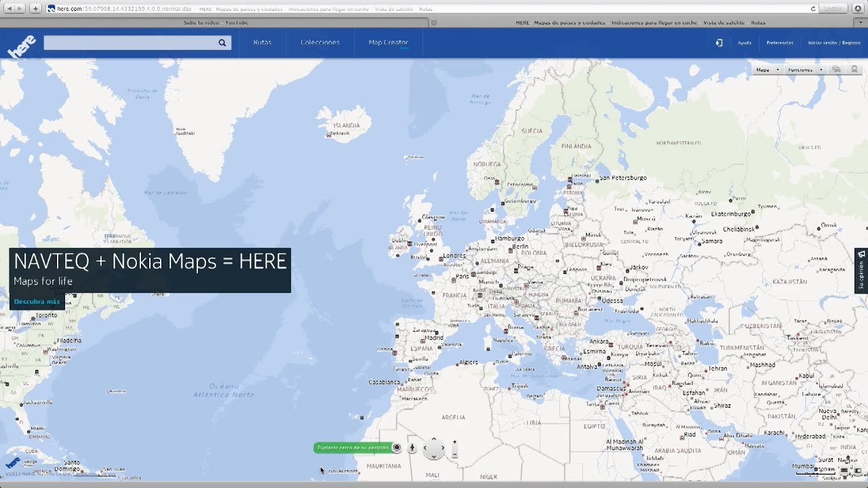Open the Su opinión feedback tab
868x488 pixels.
click(x=861, y=270)
